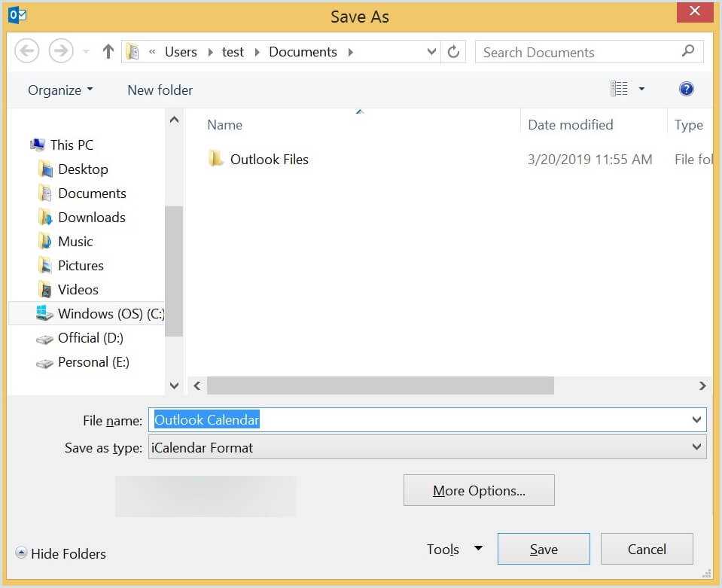Navigate back using the back arrow
Viewport: 722px width, 588px height.
27,50
